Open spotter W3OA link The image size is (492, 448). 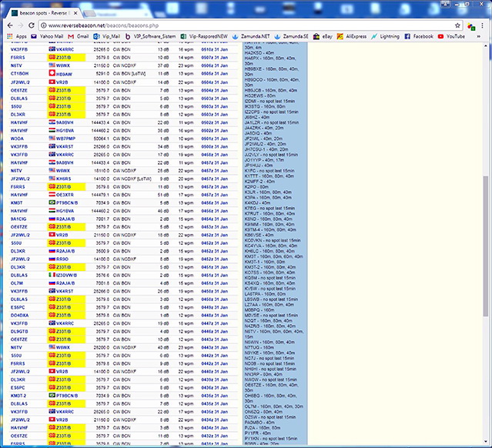pyautogui.click(x=17, y=139)
